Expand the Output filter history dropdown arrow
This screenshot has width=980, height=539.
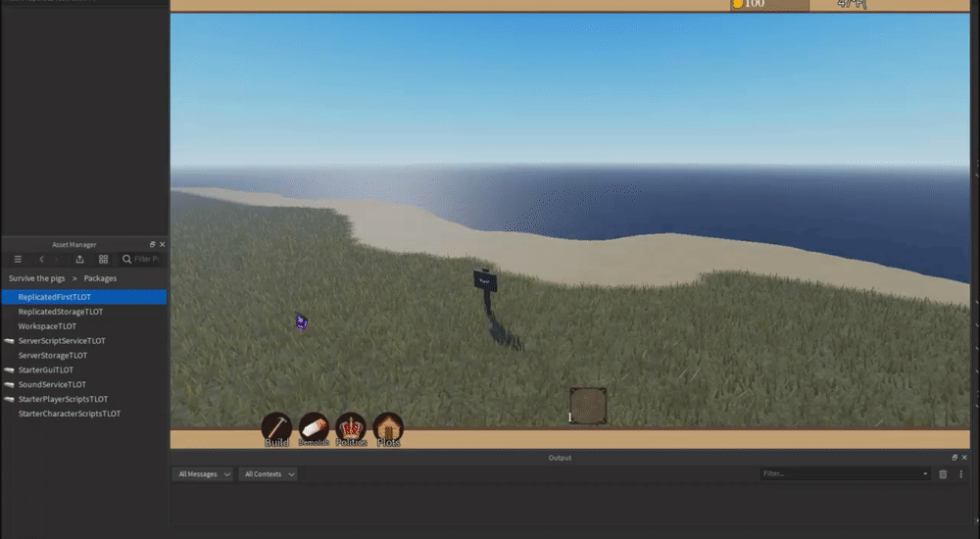925,474
